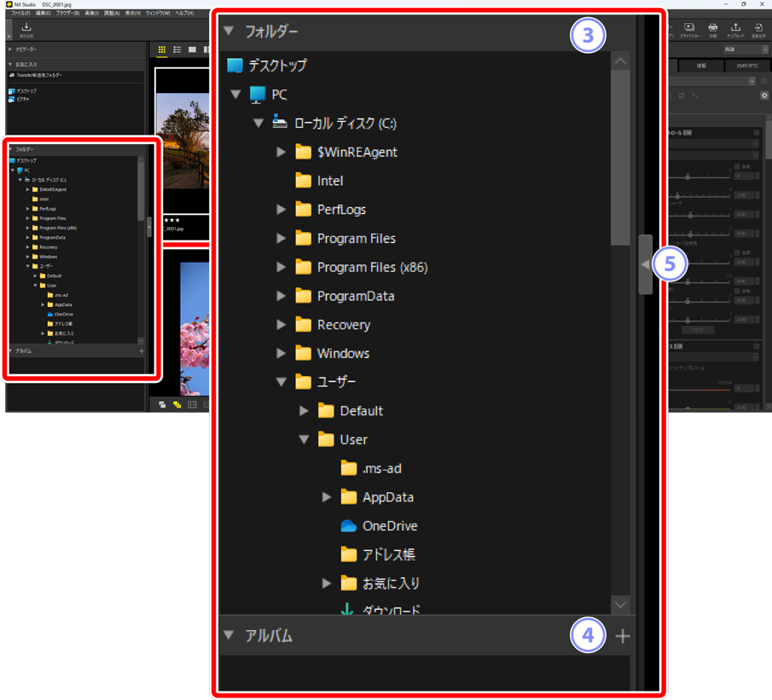Open the ファイル(F) menu
The width and height of the screenshot is (772, 700).
pyautogui.click(x=20, y=14)
